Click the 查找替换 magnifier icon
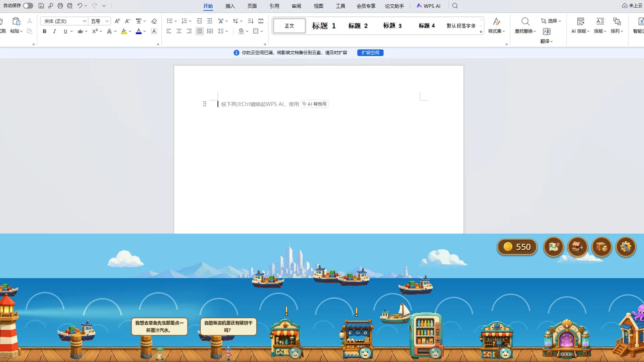644x362 pixels. click(x=525, y=22)
